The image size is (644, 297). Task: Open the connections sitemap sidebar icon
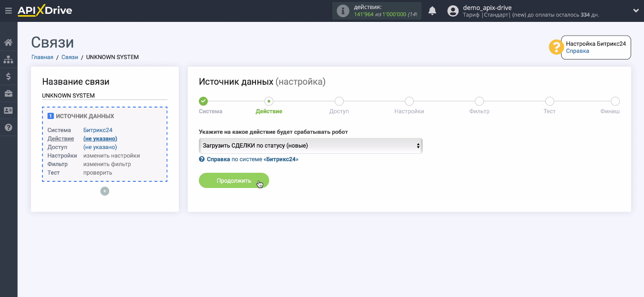pyautogui.click(x=9, y=59)
